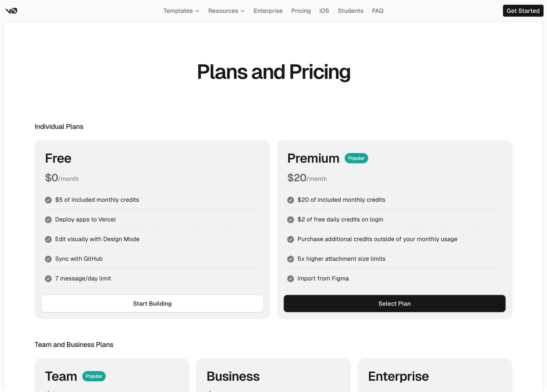The width and height of the screenshot is (547, 392).
Task: Choose Premium with the Select Plan button
Action: 394,304
